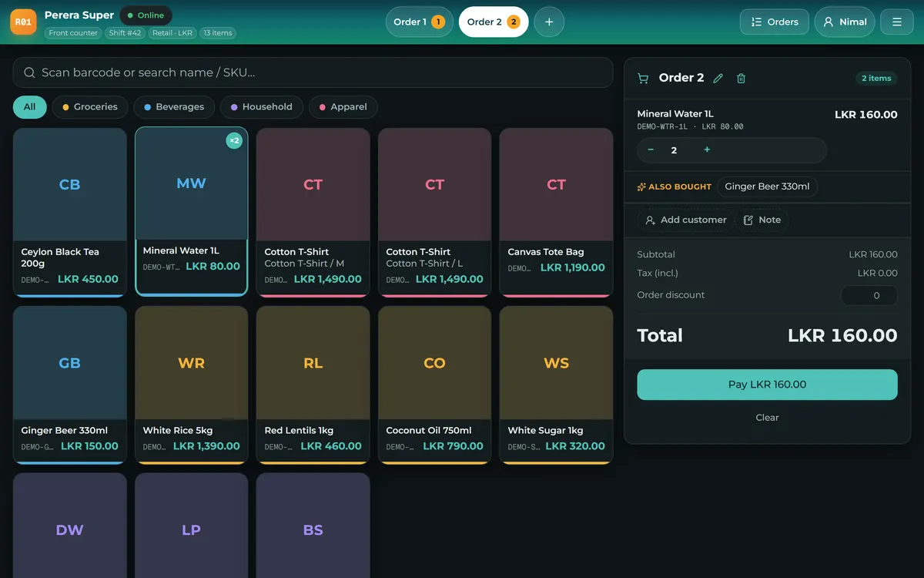Focus the barcode search field
924x578 pixels.
(313, 72)
